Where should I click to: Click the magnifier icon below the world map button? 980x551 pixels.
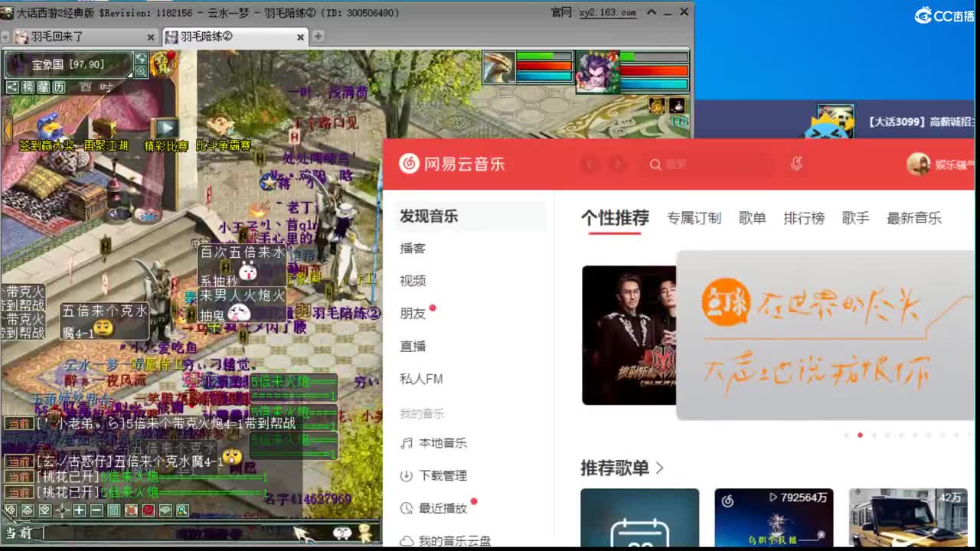click(x=141, y=71)
